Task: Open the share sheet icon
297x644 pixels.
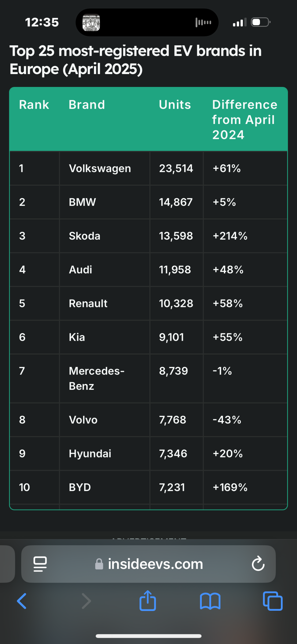Action: click(148, 600)
